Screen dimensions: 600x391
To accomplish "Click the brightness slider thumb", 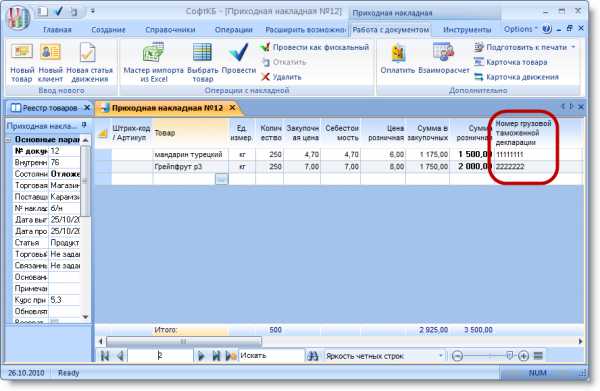I will point(509,356).
